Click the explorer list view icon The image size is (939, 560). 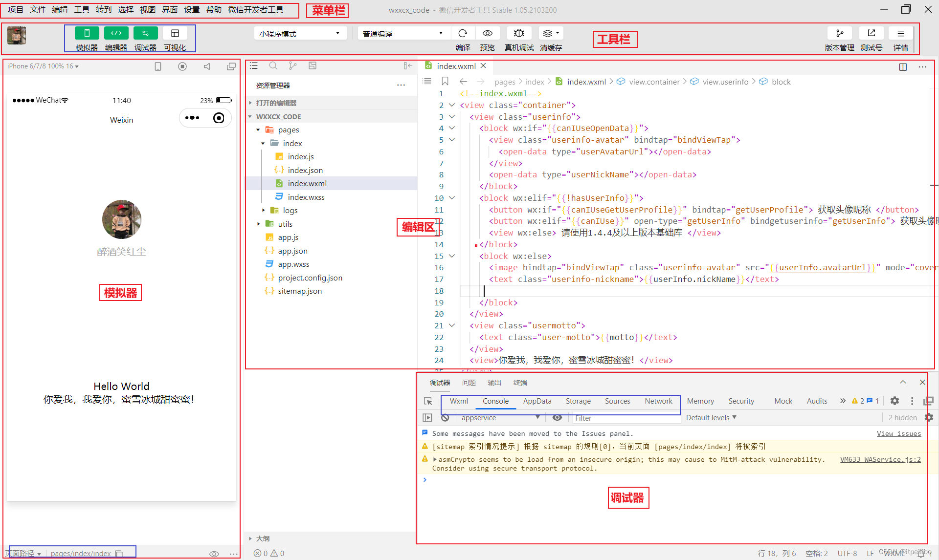[254, 65]
